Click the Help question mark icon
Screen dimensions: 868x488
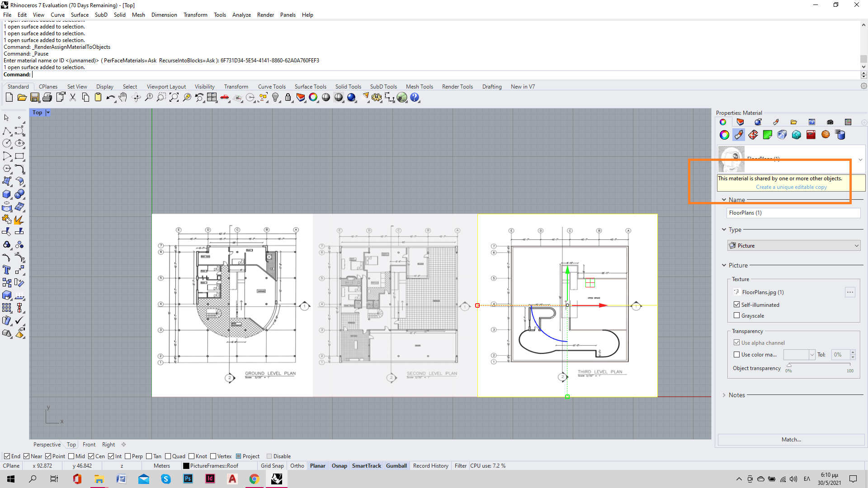415,97
